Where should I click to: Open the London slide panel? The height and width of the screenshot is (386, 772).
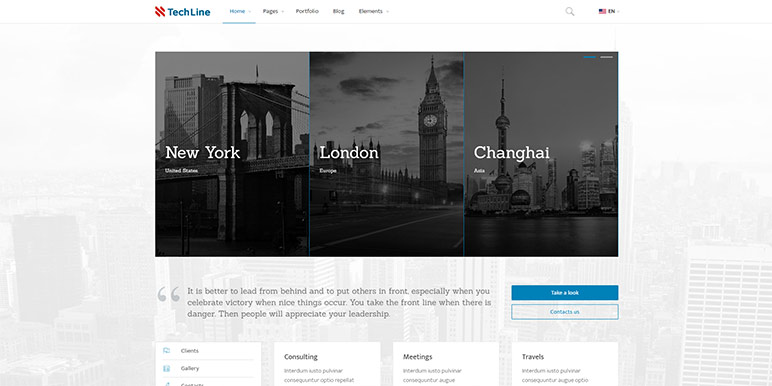(x=386, y=154)
